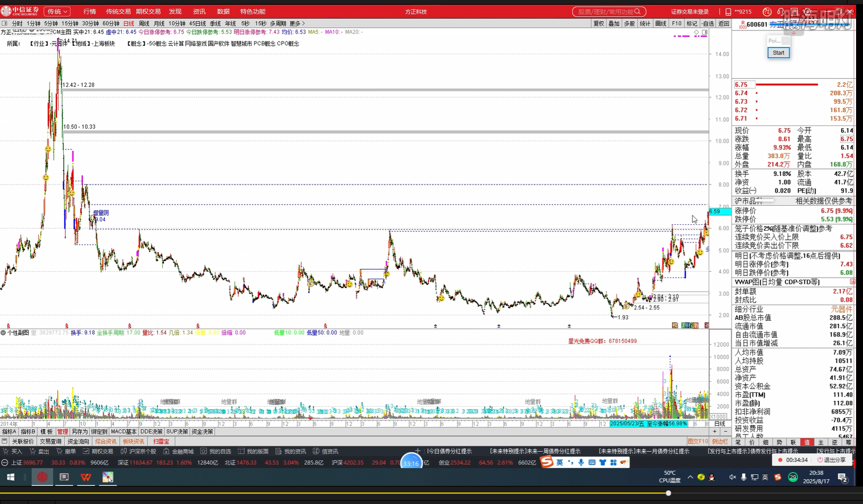This screenshot has height=504, width=863.
Task: Open 沪深京个股 from bottom toolbar
Action: click(138, 451)
